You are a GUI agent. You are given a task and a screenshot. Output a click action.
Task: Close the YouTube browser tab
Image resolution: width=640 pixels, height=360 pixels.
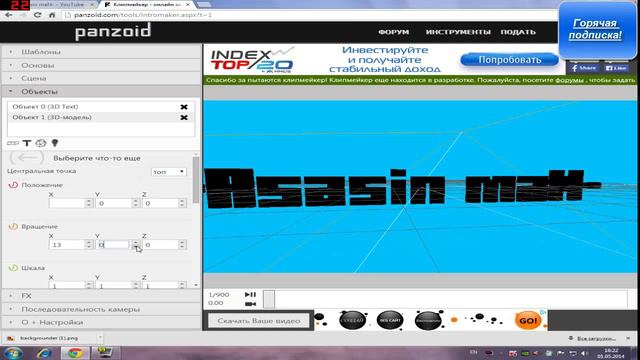(92, 4)
